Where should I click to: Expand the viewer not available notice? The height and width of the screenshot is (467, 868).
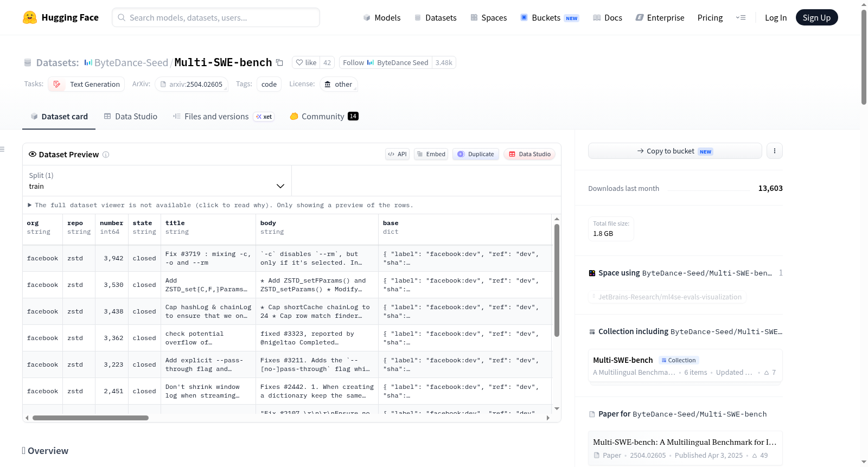pyautogui.click(x=221, y=205)
